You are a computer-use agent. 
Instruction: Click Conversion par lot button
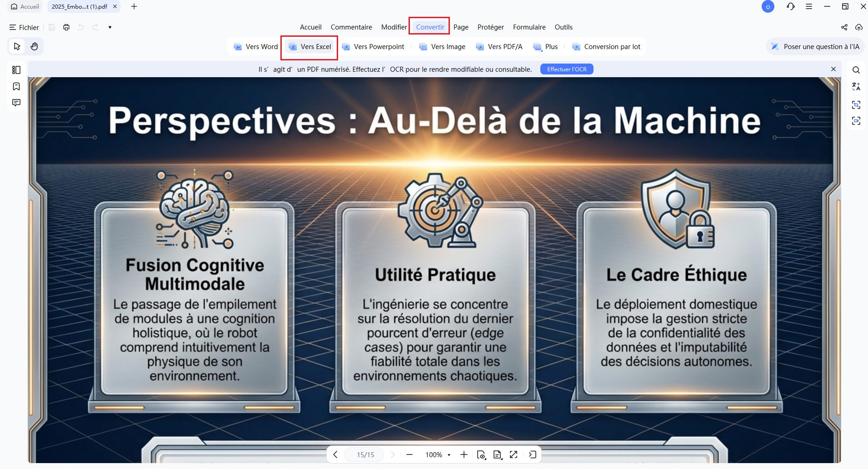pyautogui.click(x=606, y=47)
